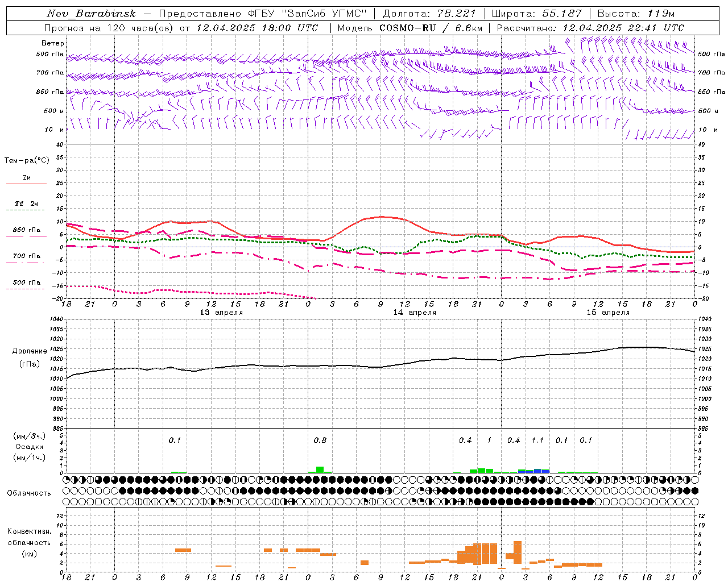Viewport: 728px width, 582px height.
Task: Click the 'Модель COSMO-RU / 6.6км' model label
Action: pos(410,28)
